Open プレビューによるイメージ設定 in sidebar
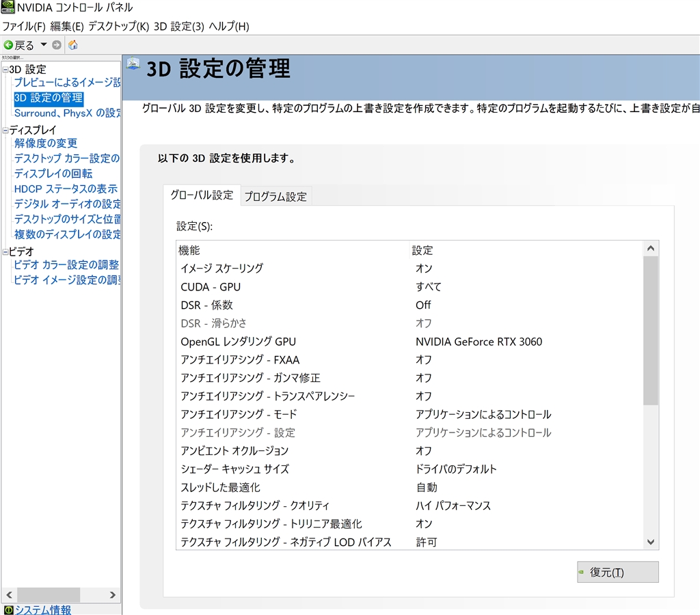This screenshot has height=615, width=700. (x=67, y=82)
